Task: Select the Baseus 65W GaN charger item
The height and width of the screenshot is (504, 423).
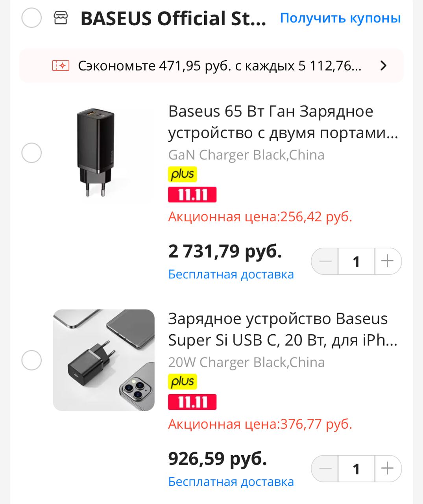Action: [31, 153]
